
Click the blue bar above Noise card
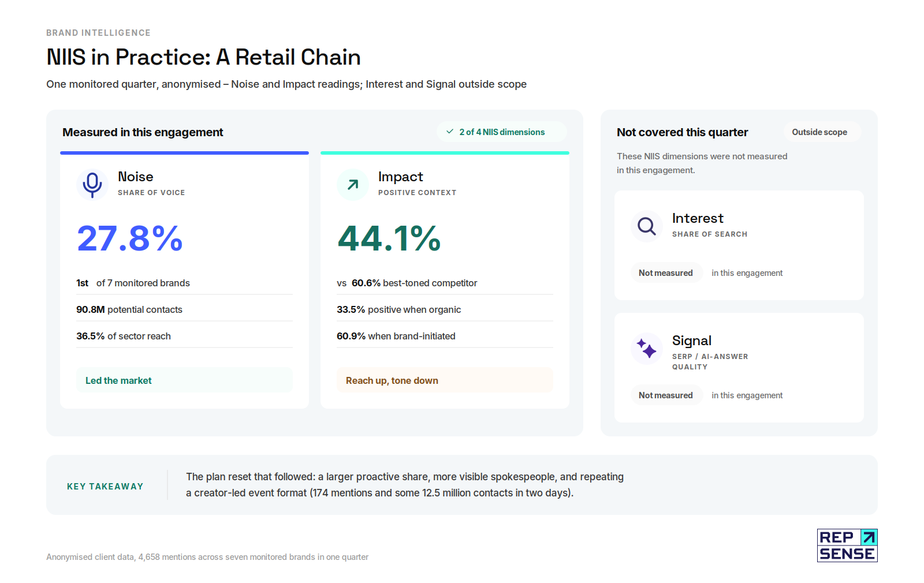coord(184,153)
